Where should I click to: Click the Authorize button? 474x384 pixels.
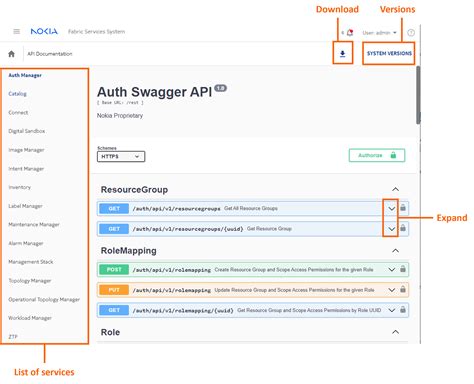tap(377, 155)
